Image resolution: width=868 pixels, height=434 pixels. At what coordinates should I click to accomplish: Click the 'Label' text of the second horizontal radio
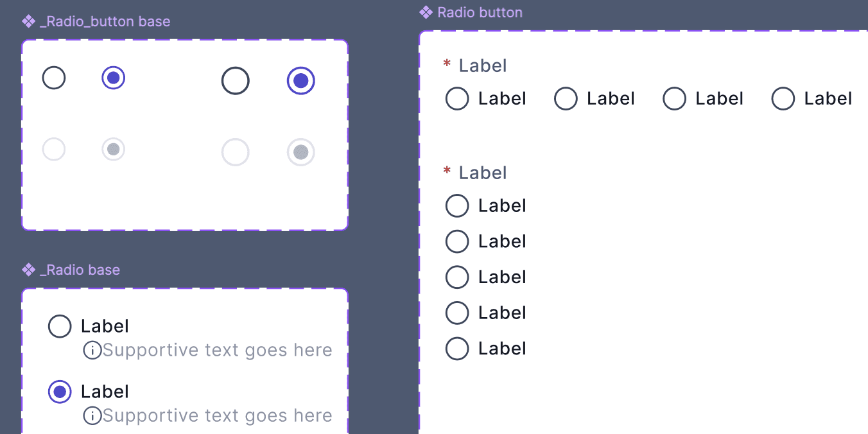[x=610, y=99]
